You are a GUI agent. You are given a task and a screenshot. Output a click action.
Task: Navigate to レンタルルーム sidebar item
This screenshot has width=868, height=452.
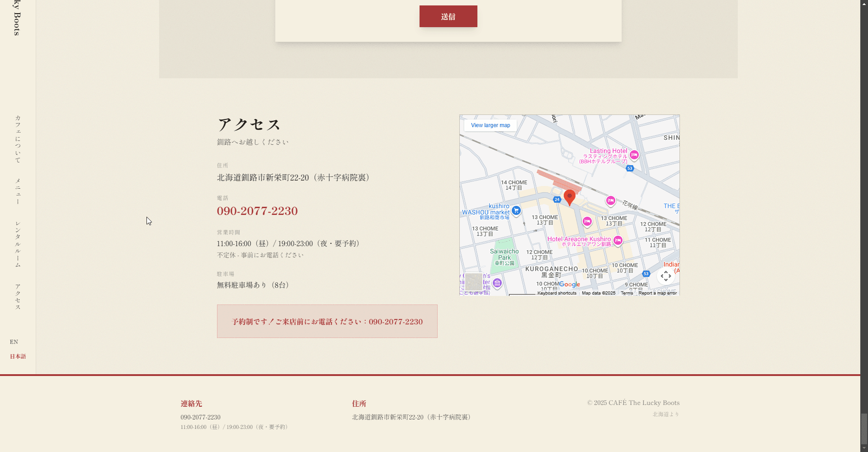(x=18, y=244)
